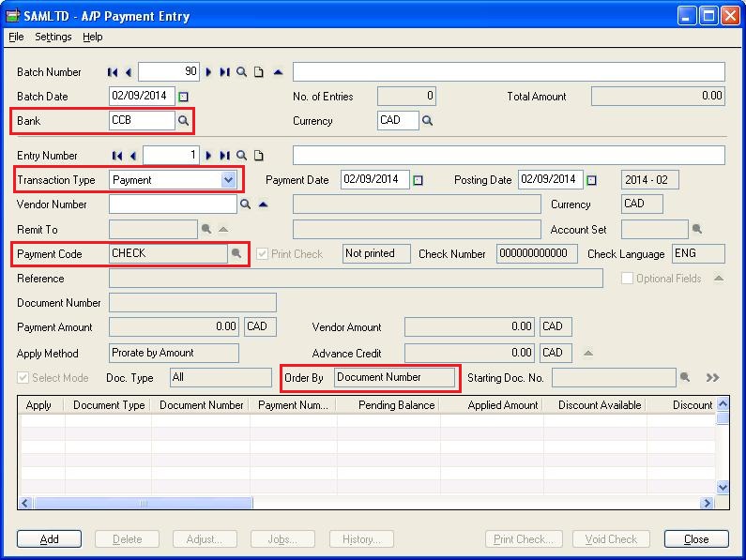Open the batch number finder
Image resolution: width=746 pixels, height=560 pixels.
242,72
